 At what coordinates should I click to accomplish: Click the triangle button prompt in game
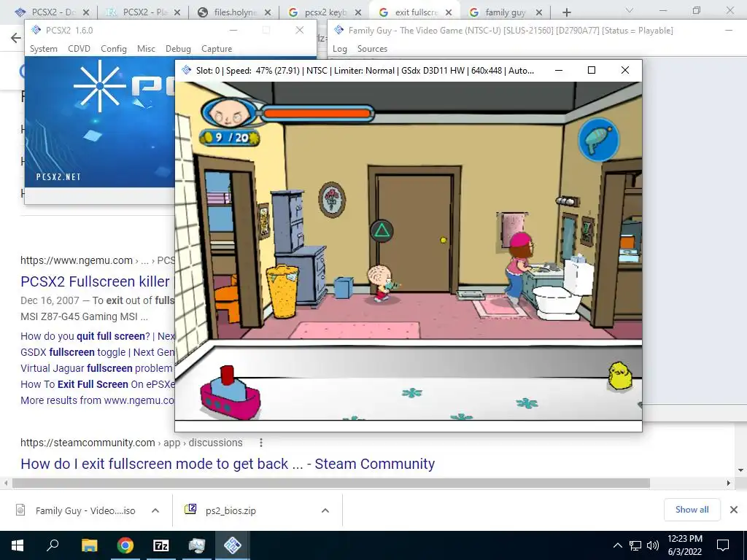click(382, 230)
